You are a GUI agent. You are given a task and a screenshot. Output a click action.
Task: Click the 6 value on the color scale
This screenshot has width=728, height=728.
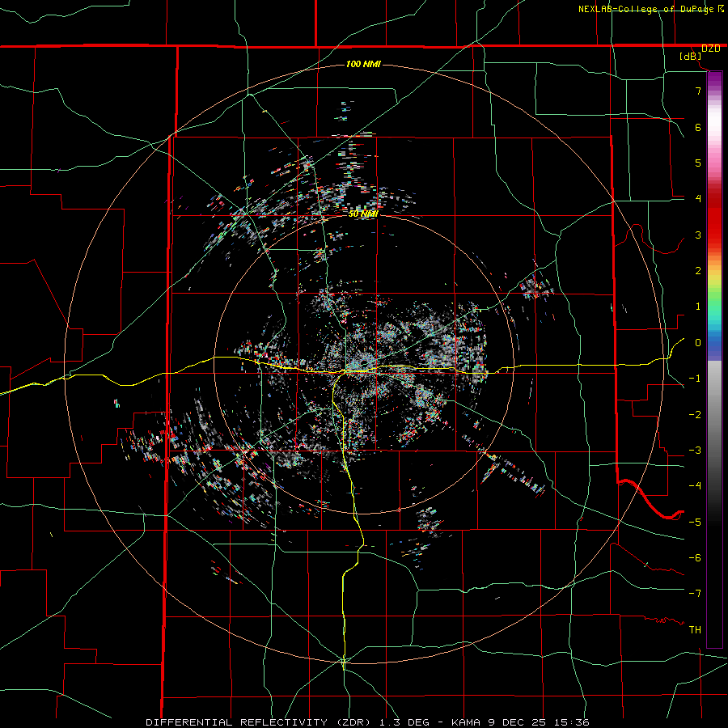click(x=698, y=127)
